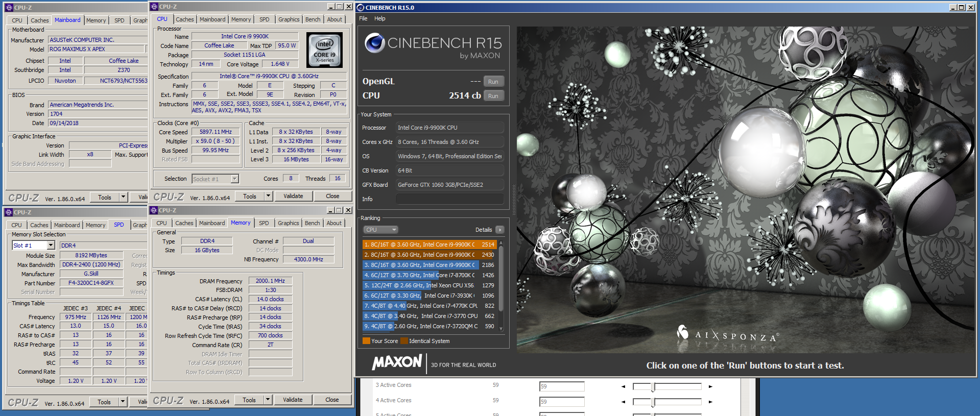Open the Slot #1 memory slot dropdown
This screenshot has height=416, width=980.
click(51, 246)
